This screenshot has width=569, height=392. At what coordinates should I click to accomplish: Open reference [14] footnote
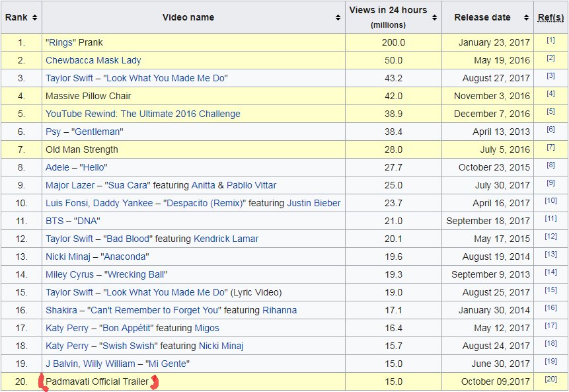click(551, 272)
